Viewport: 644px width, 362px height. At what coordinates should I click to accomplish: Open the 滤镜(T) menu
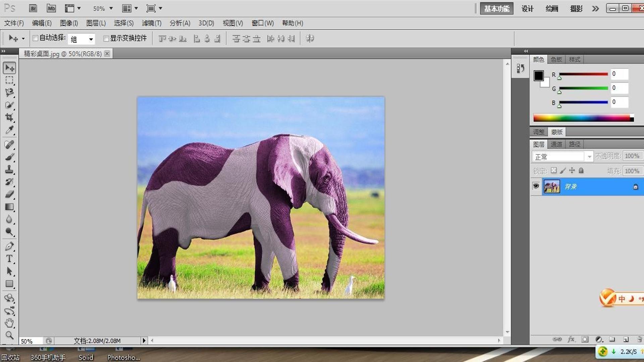point(151,23)
